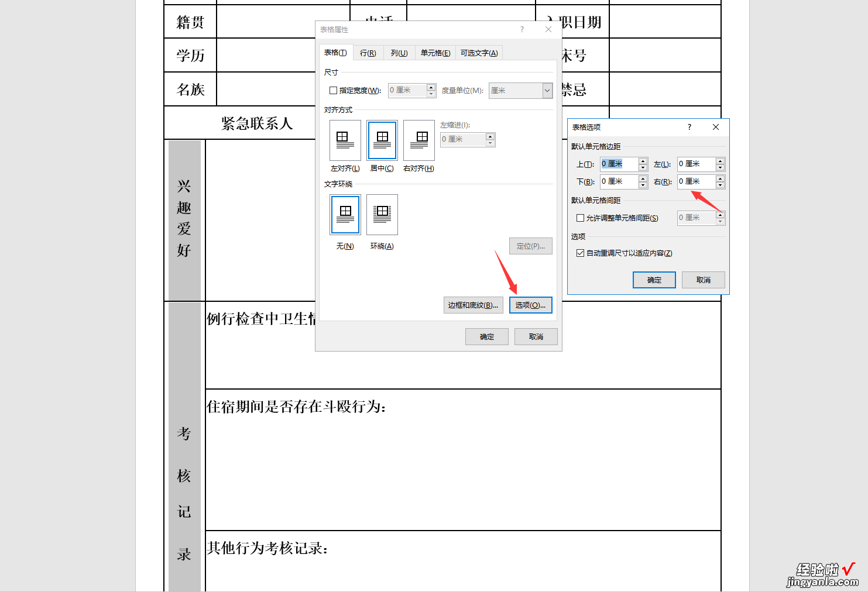Switch to 表格 tab
Viewport: 868px width, 592px height.
335,53
